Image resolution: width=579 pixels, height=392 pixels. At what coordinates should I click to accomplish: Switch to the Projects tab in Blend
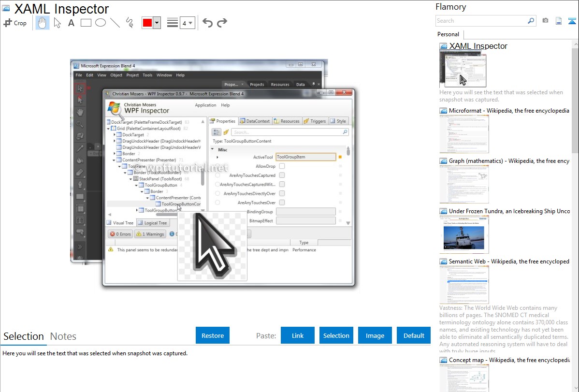tap(257, 85)
